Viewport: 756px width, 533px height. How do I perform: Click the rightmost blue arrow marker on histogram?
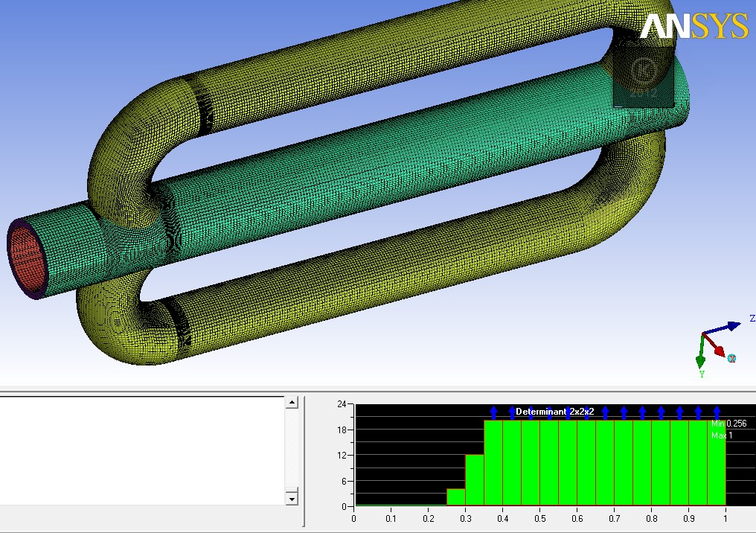pyautogui.click(x=717, y=412)
